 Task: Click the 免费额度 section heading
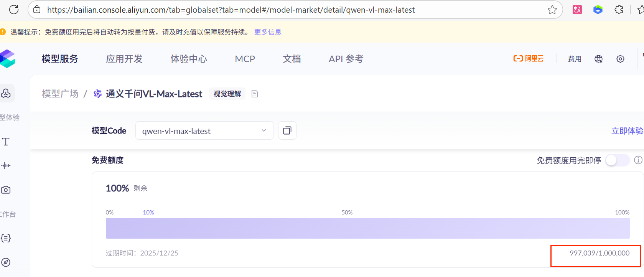point(107,160)
